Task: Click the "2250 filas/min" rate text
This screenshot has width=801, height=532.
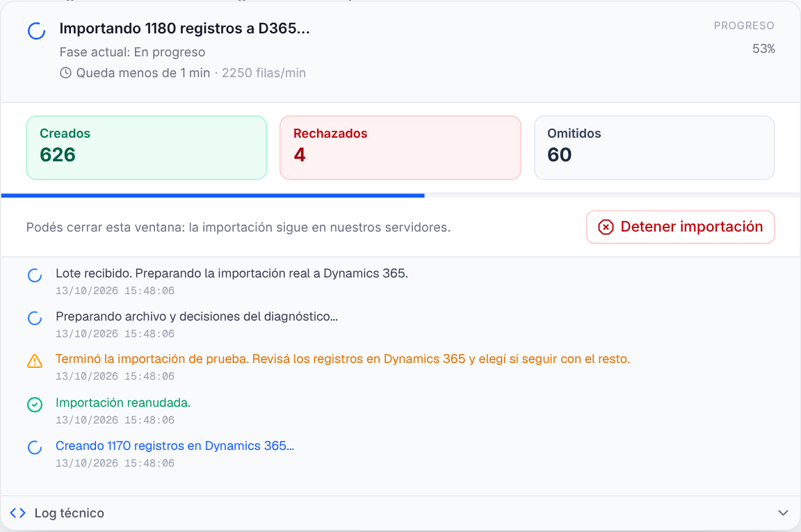Action: 264,73
